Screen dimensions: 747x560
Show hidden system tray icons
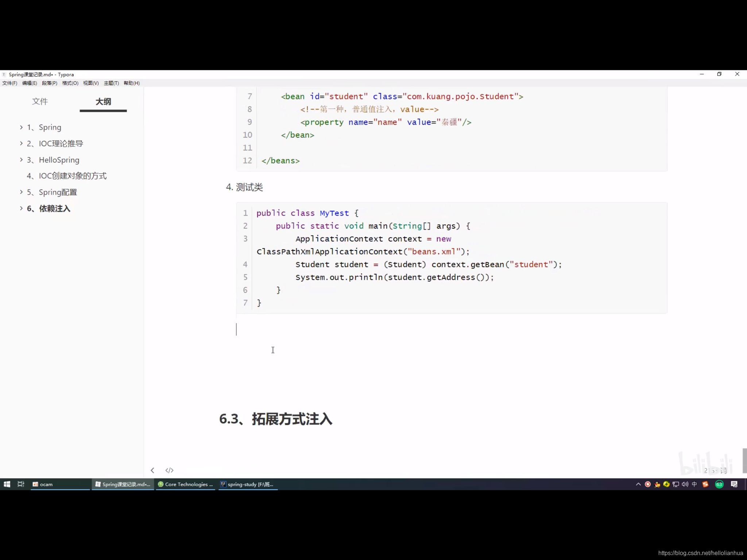[x=638, y=484]
